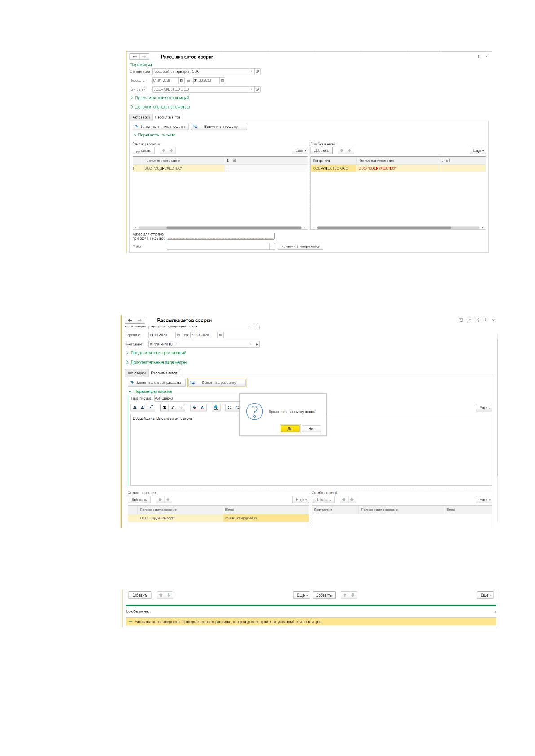The height and width of the screenshot is (756, 535).
Task: Open the ФРУКТ-ИМПОРТ counterparty dropdown arrow
Action: (251, 344)
